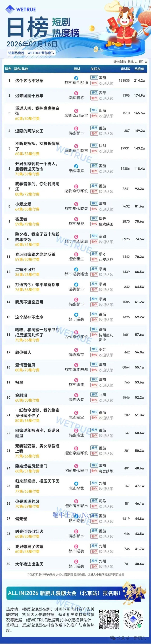This screenshot has height=644, width=151.
Task: Click the pink female icon above 家庭|情感
Action: coord(76,94)
